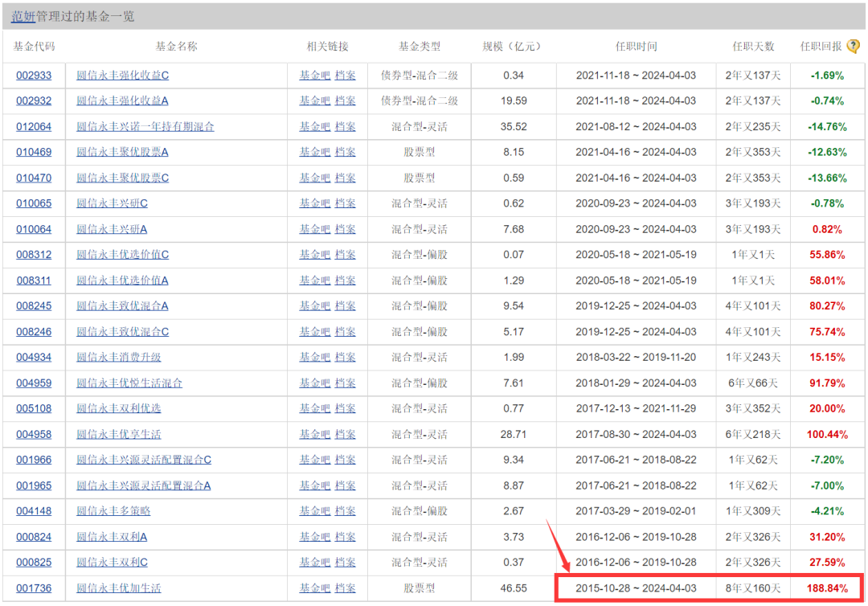Open fund 圆信永丰优享生活
Image resolution: width=868 pixels, height=606 pixels.
[118, 435]
